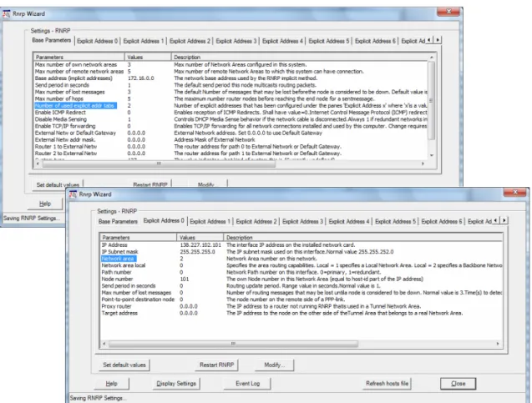The height and width of the screenshot is (403, 532).
Task: Click the value 138.227.102.101
Action: [x=200, y=245]
